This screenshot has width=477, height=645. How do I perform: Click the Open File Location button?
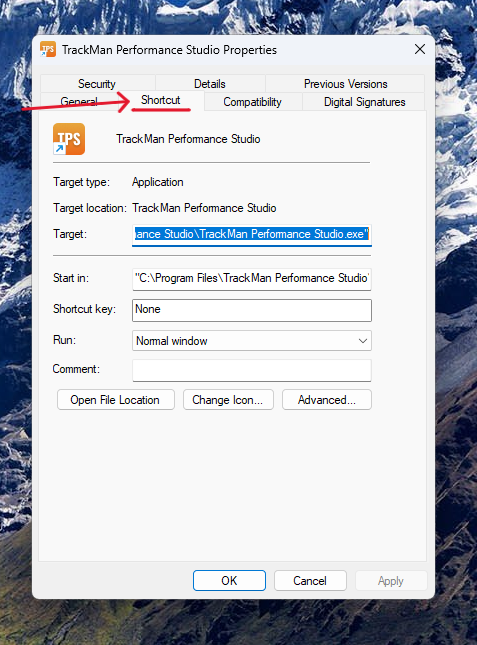(x=116, y=400)
